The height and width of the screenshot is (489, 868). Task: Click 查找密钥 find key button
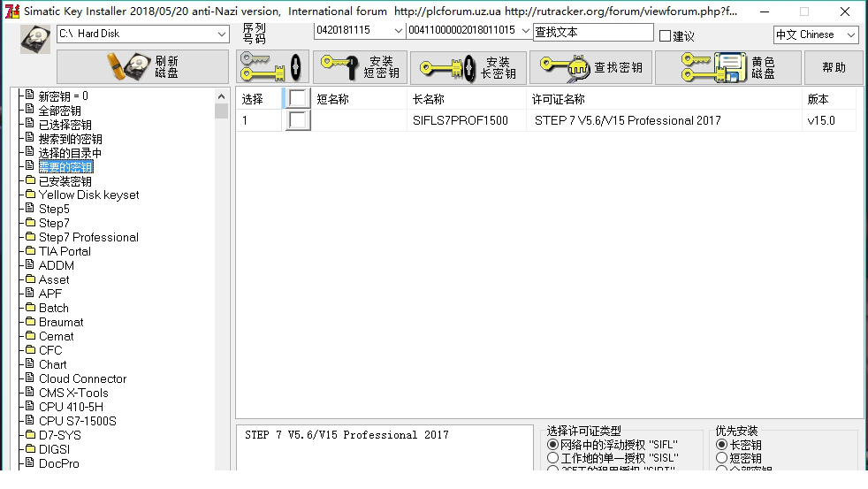pos(590,67)
